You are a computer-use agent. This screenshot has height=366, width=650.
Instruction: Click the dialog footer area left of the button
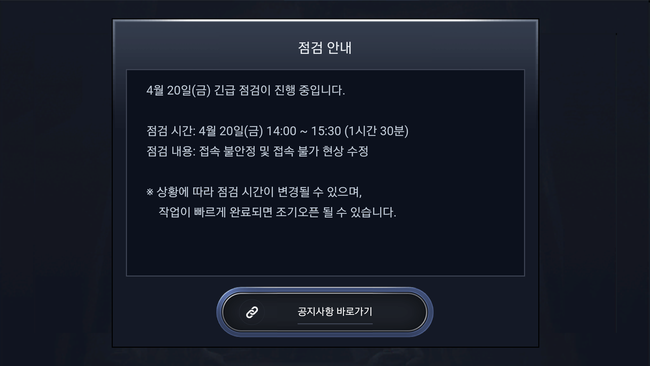tap(166, 312)
